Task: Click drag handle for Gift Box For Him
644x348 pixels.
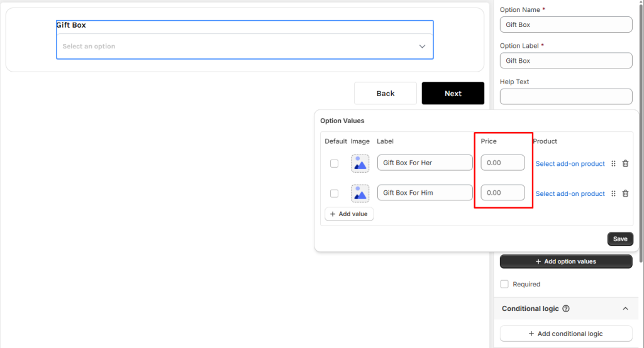Action: pyautogui.click(x=614, y=193)
